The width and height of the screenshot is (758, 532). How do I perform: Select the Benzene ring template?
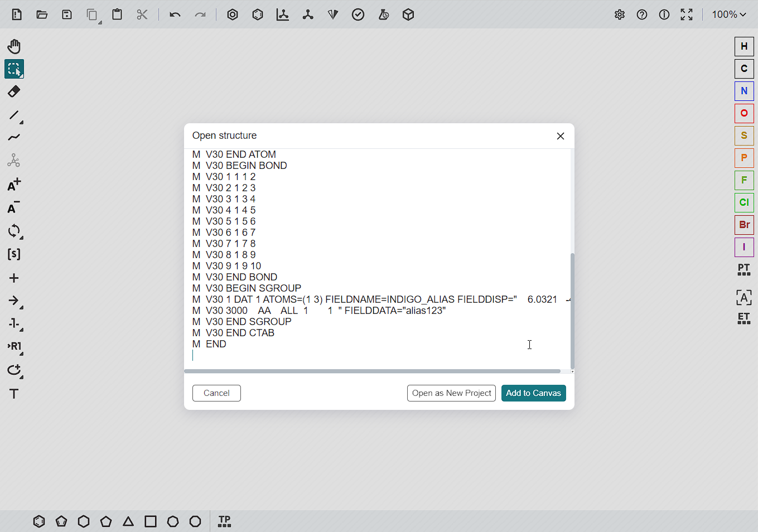(39, 521)
